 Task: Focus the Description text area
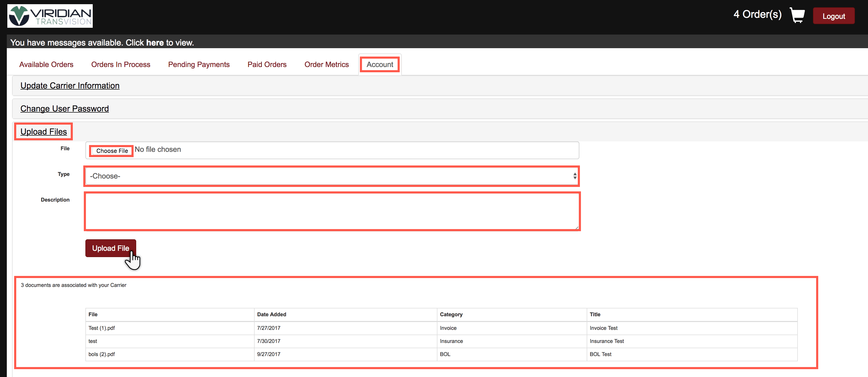[332, 211]
